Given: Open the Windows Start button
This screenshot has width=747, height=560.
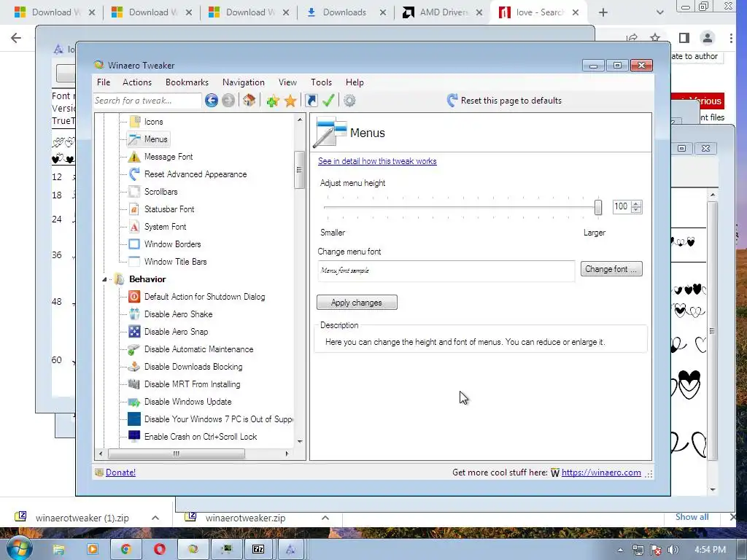Looking at the screenshot, I should click(x=19, y=548).
